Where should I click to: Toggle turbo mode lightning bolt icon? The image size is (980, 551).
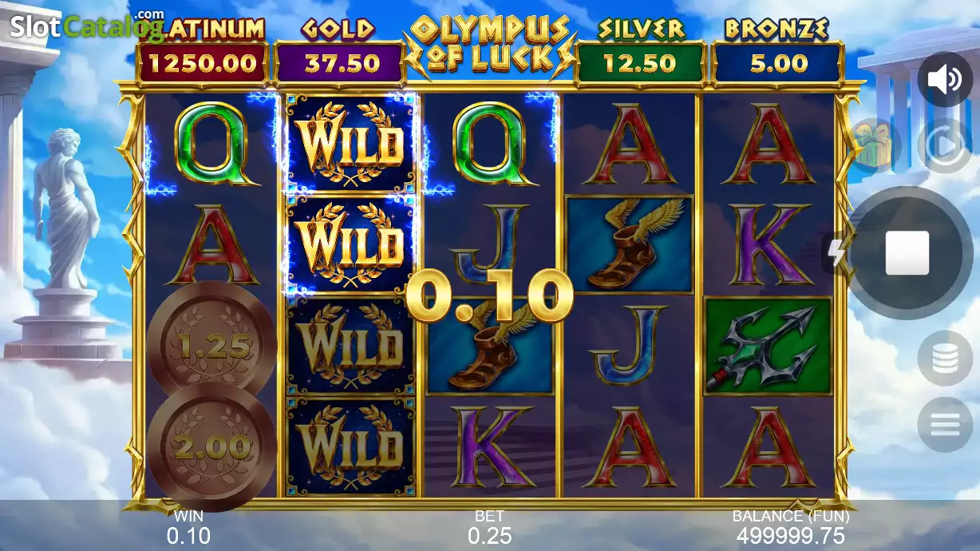pyautogui.click(x=836, y=254)
